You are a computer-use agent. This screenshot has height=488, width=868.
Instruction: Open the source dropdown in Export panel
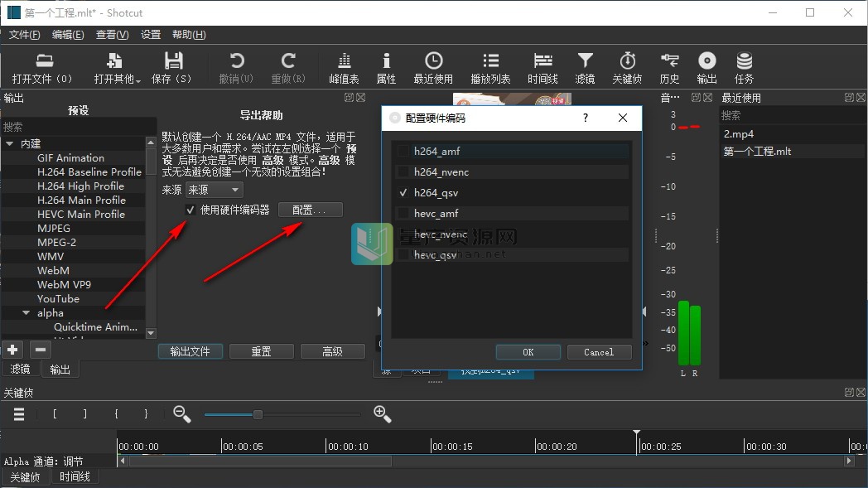215,190
